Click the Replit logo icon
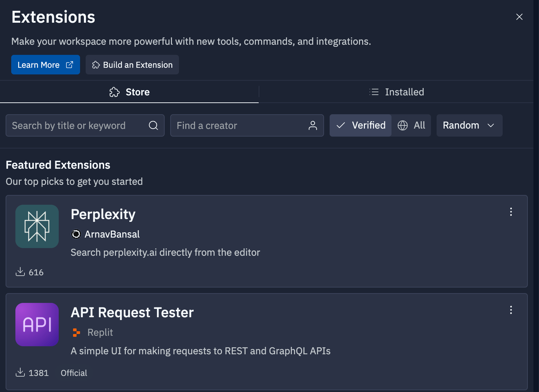 click(76, 333)
